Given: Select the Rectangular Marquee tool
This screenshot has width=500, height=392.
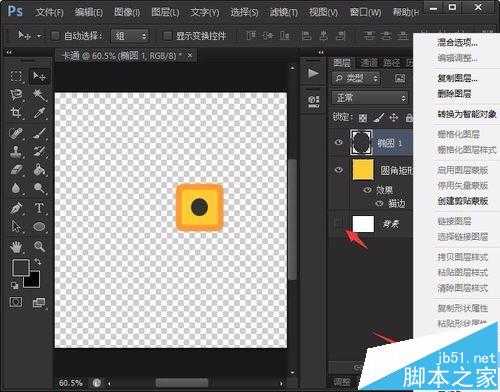Looking at the screenshot, I should pyautogui.click(x=16, y=76).
